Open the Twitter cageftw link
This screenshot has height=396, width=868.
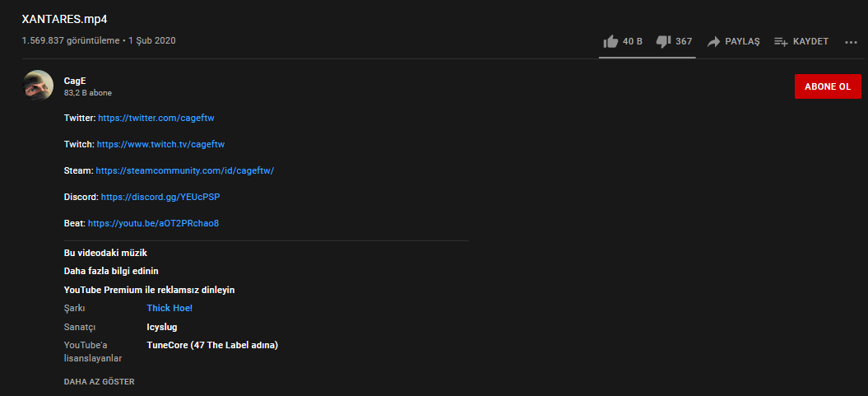coord(156,118)
